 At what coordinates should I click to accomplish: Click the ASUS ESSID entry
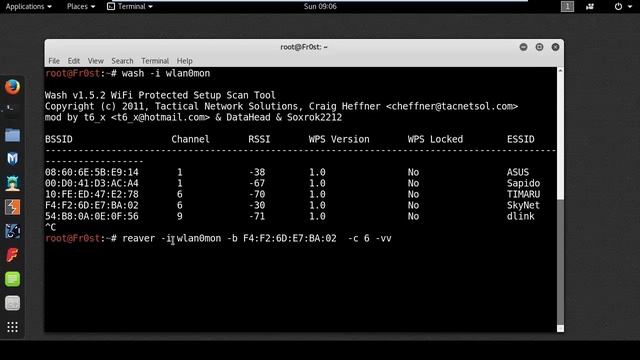[518, 172]
